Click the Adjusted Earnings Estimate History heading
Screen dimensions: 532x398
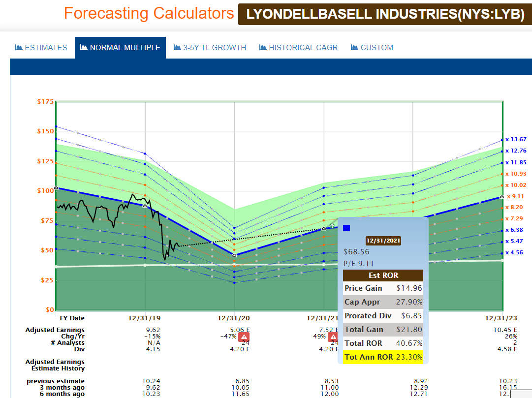pyautogui.click(x=55, y=365)
